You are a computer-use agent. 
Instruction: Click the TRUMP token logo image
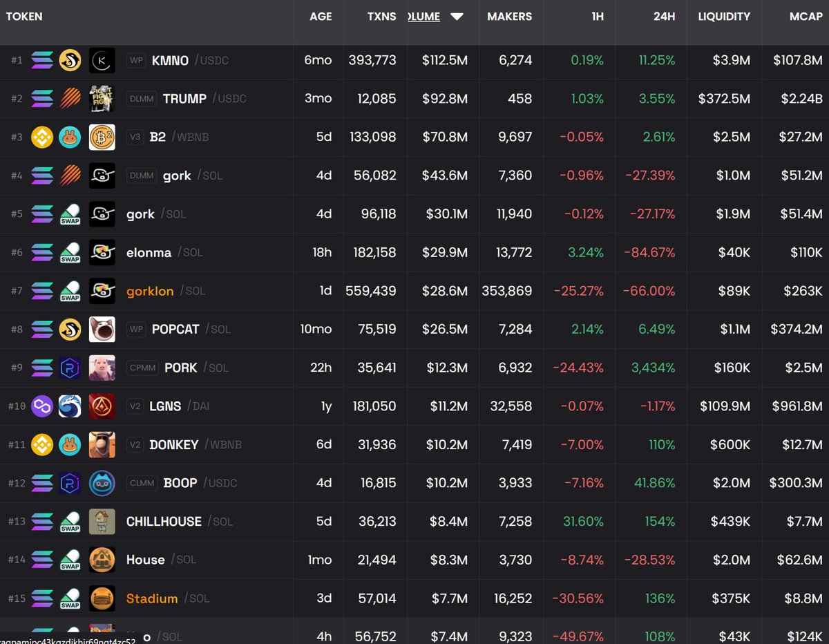tap(102, 99)
